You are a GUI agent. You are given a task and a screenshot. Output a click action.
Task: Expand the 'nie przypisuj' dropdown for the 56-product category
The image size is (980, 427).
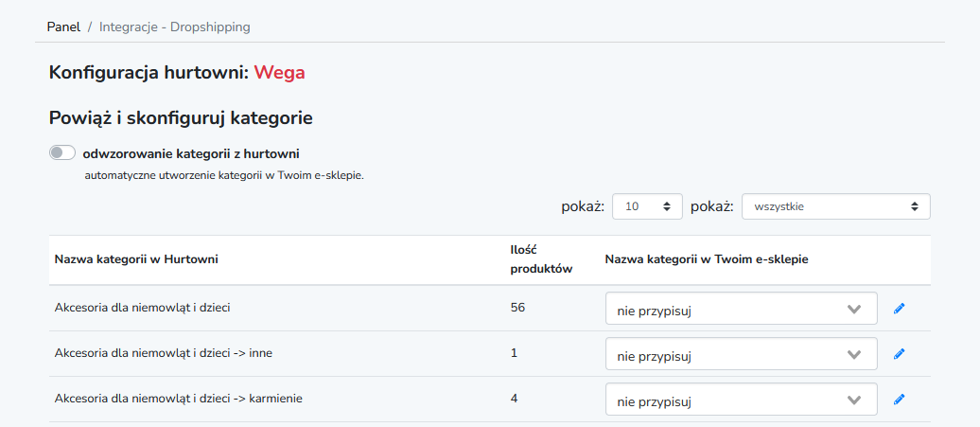tap(742, 309)
